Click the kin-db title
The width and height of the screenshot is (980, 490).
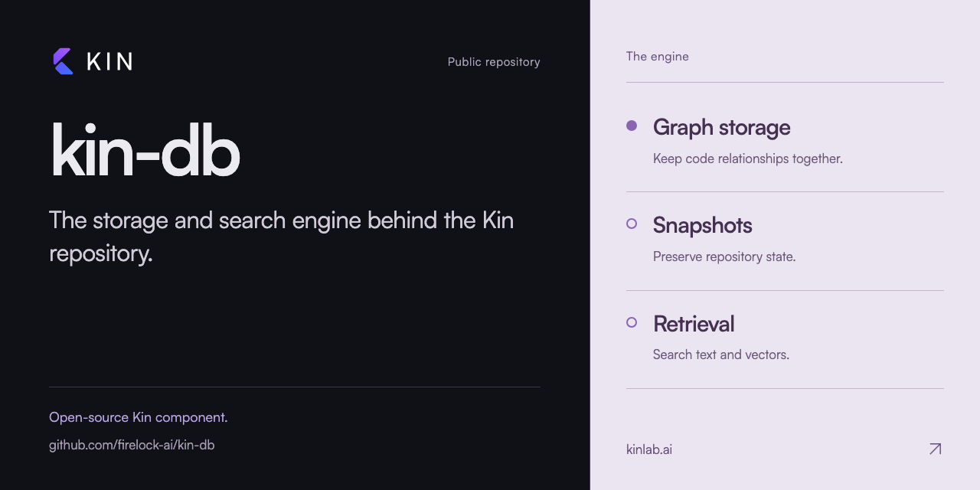(145, 149)
